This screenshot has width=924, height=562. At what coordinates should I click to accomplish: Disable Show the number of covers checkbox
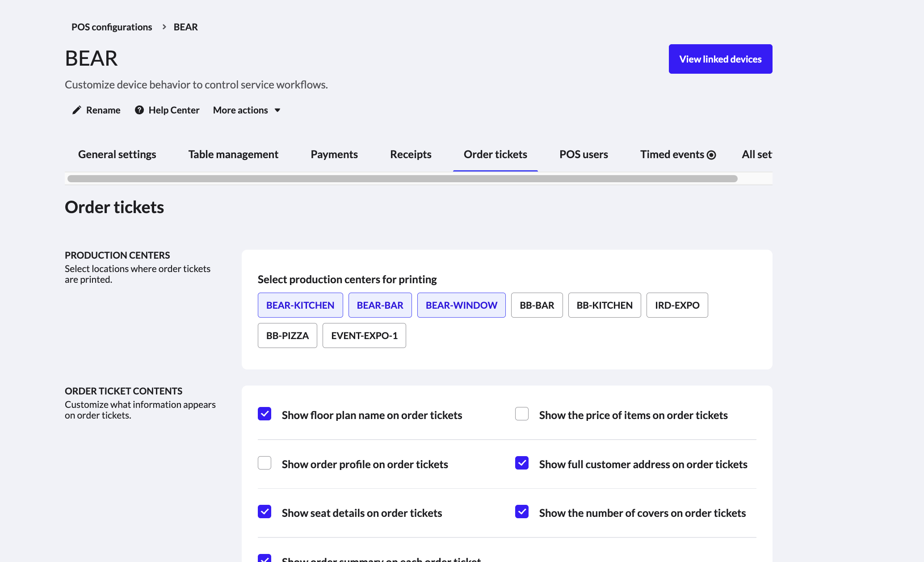522,512
